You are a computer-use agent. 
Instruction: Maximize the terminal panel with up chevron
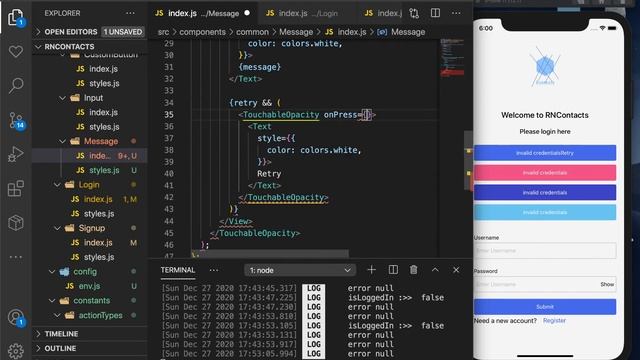[x=435, y=270]
